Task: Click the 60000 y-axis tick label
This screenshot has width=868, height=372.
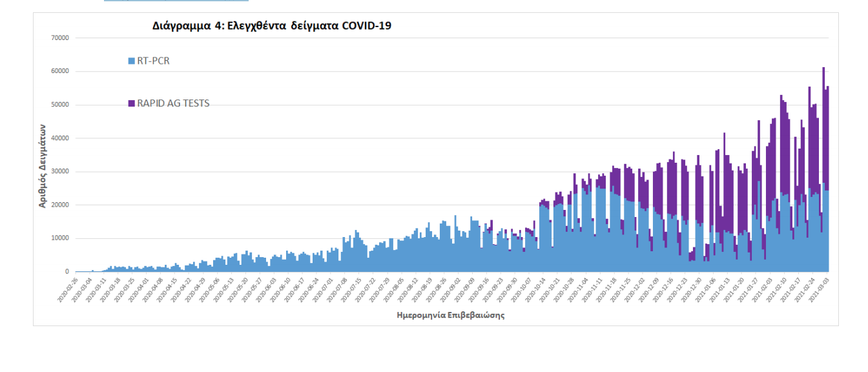Action: coord(60,72)
